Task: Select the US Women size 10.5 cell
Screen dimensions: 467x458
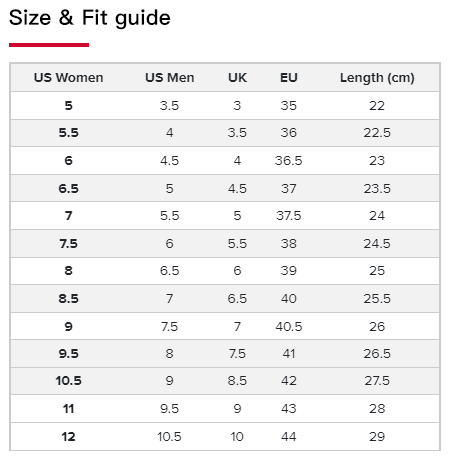Action: point(68,381)
